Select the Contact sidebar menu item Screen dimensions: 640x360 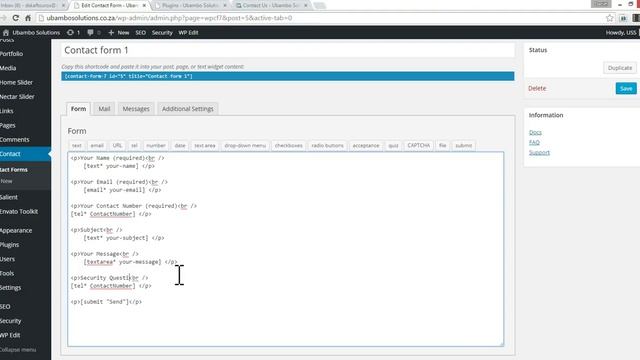pyautogui.click(x=24, y=153)
